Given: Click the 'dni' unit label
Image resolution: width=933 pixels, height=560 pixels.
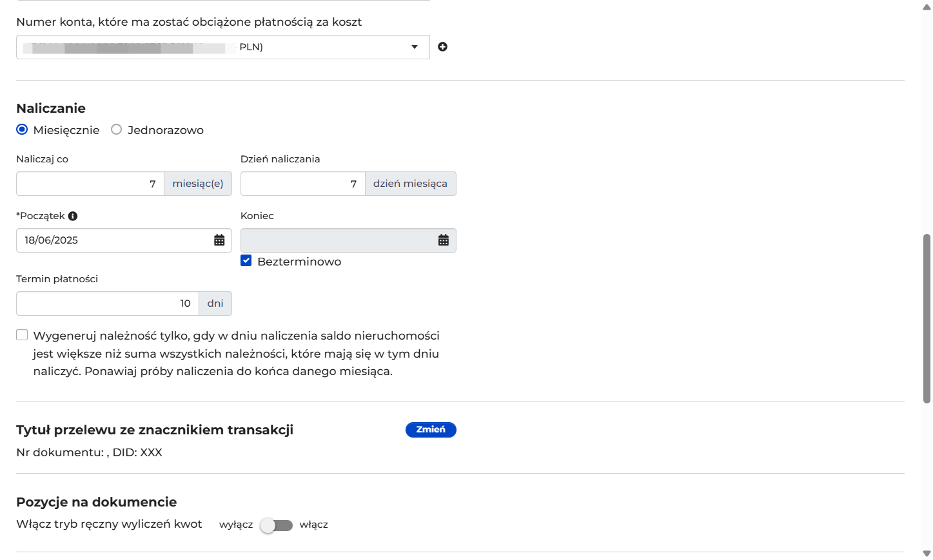Looking at the screenshot, I should pos(215,304).
